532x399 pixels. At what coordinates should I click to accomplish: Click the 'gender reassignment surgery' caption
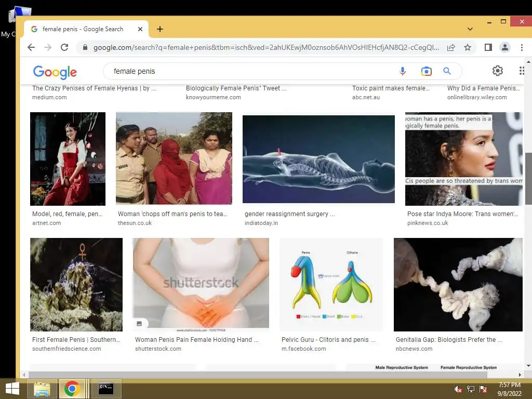(x=290, y=214)
